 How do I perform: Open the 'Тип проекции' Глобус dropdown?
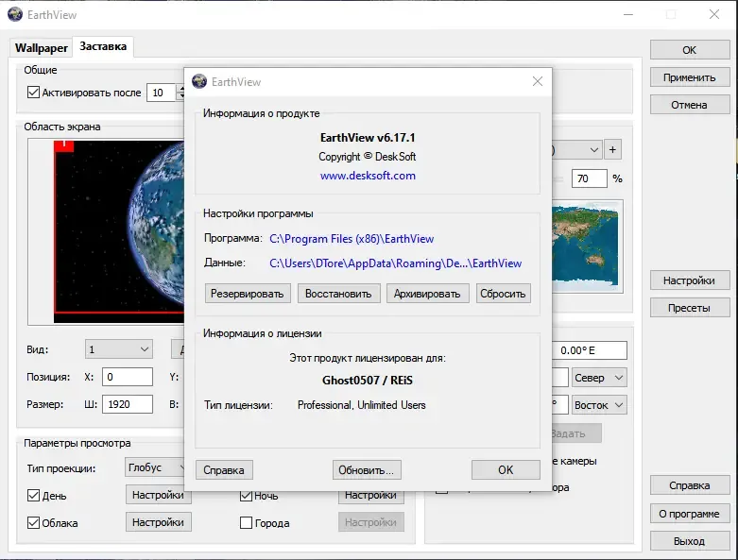click(155, 467)
